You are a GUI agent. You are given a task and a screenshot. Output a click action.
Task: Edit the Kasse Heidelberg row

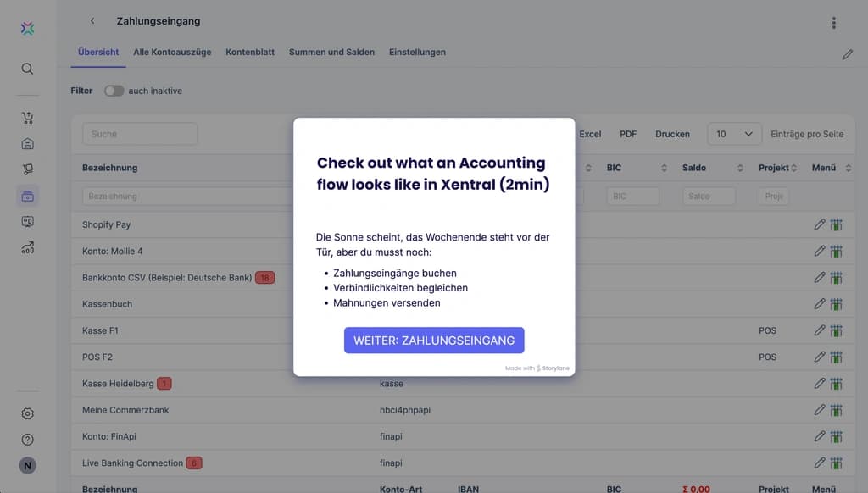(x=820, y=384)
